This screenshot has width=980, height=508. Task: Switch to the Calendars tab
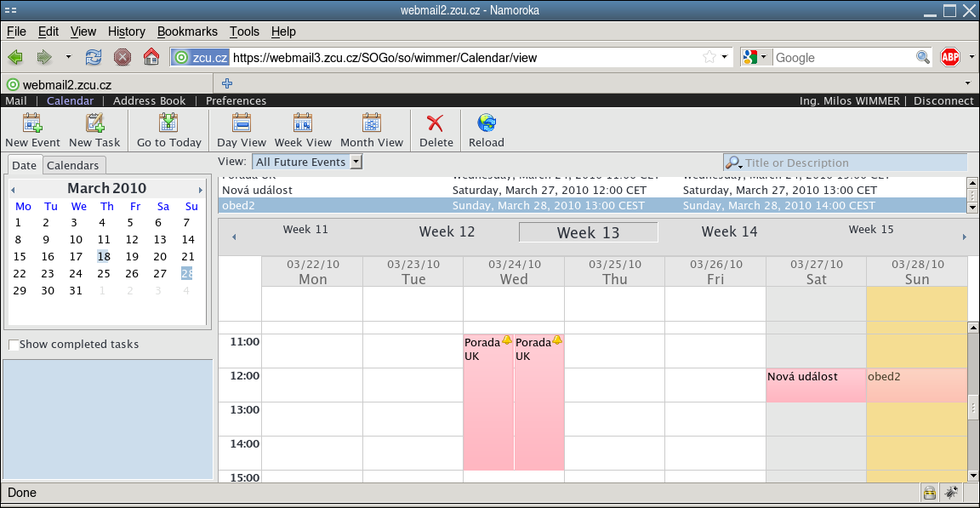(73, 165)
